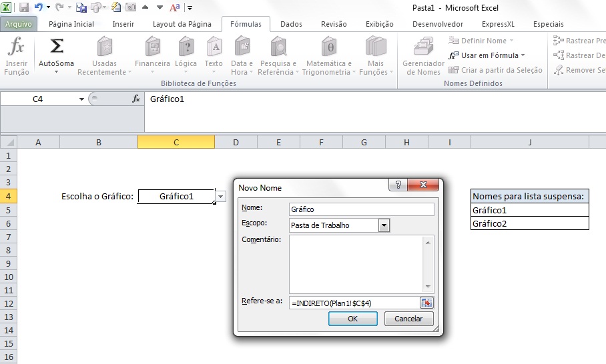This screenshot has height=364, width=606.
Task: Click column J header
Action: coord(530,143)
